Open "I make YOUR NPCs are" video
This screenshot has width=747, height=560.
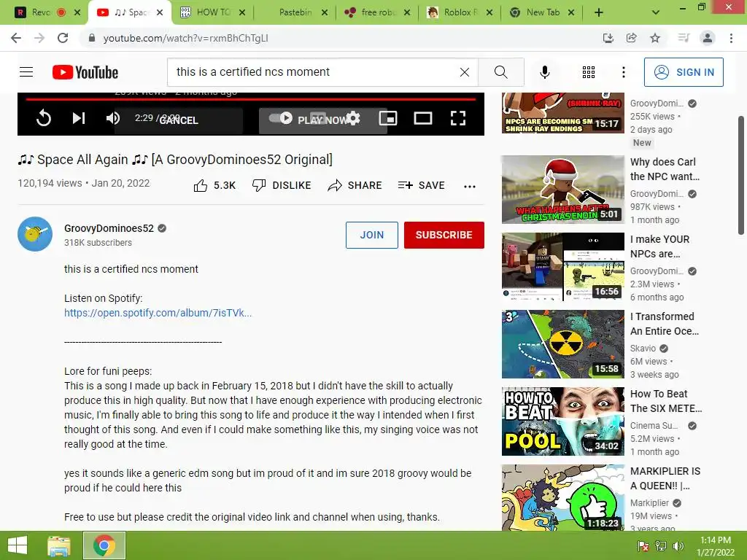pyautogui.click(x=659, y=246)
